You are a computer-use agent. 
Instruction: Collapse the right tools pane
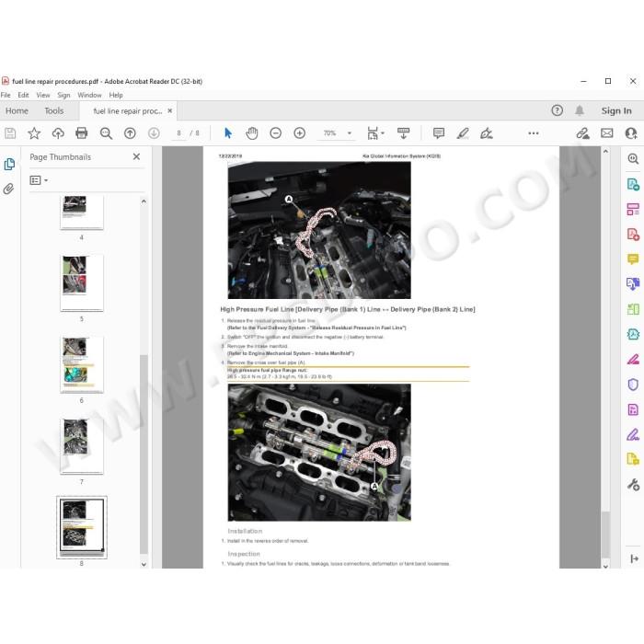point(634,558)
